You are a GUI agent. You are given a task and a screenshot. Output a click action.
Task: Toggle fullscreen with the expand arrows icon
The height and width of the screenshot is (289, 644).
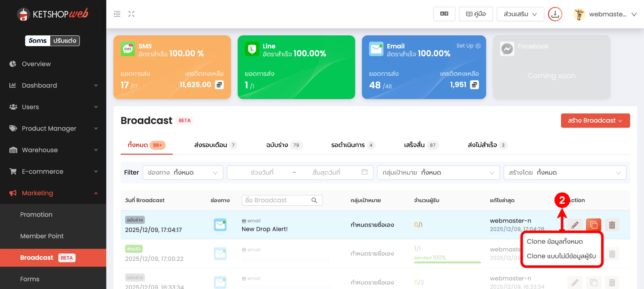pyautogui.click(x=131, y=14)
